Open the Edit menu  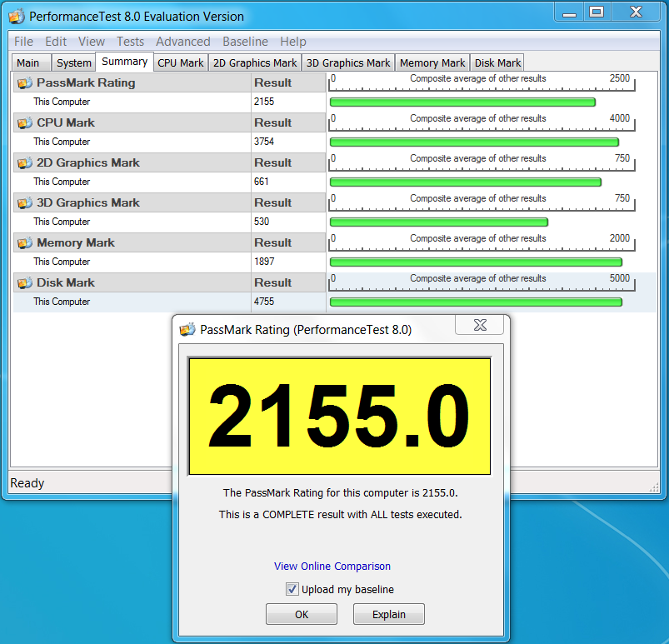pyautogui.click(x=56, y=42)
